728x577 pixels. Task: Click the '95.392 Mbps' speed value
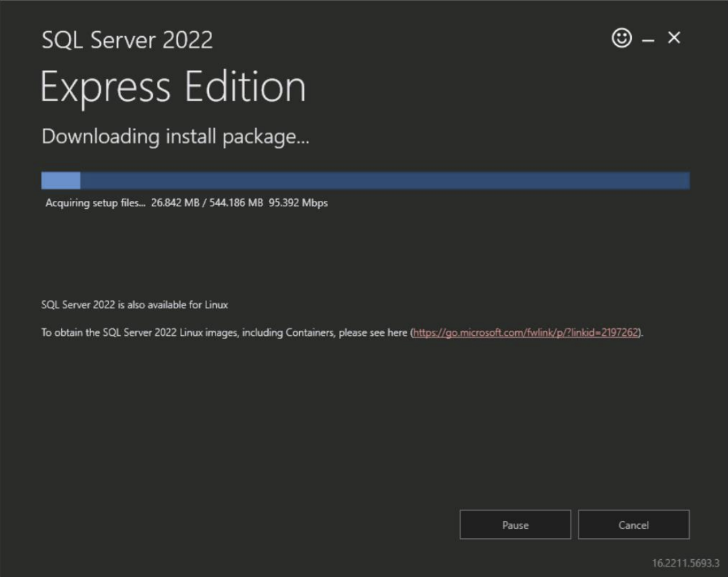[298, 203]
